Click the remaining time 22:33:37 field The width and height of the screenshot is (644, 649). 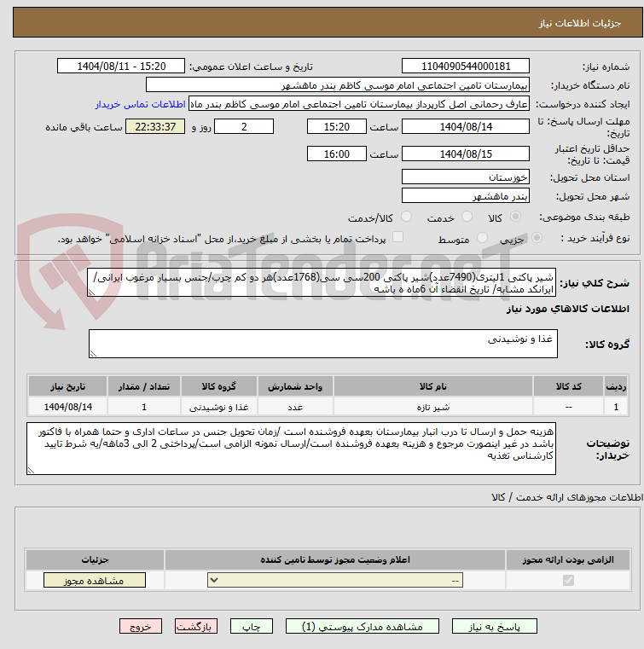tap(155, 127)
